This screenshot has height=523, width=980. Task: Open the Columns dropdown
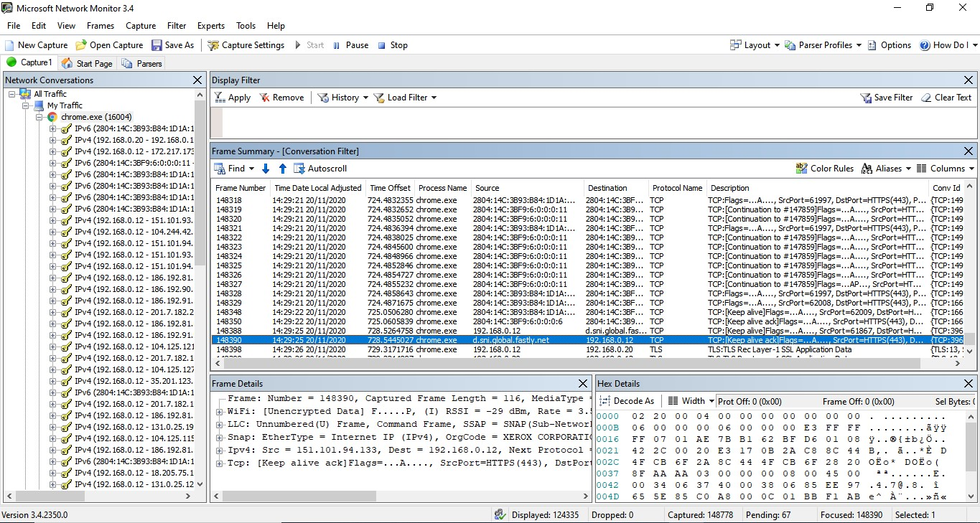click(x=945, y=169)
